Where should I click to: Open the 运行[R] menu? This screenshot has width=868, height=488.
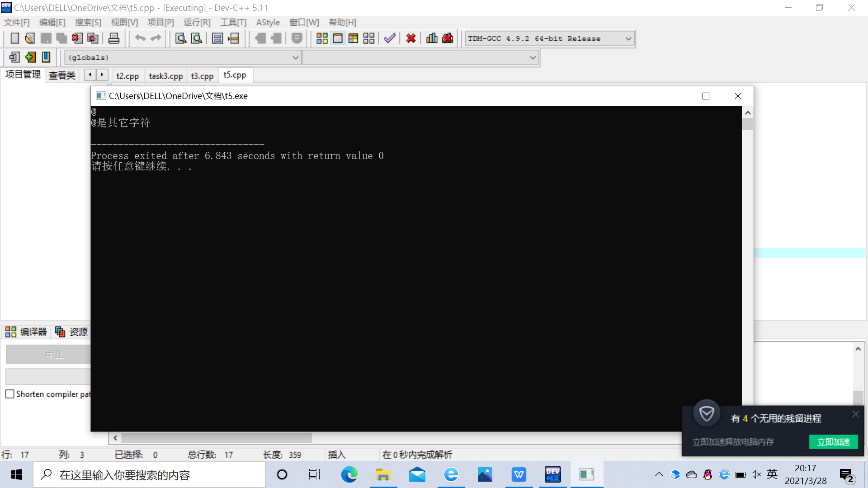pyautogui.click(x=197, y=22)
